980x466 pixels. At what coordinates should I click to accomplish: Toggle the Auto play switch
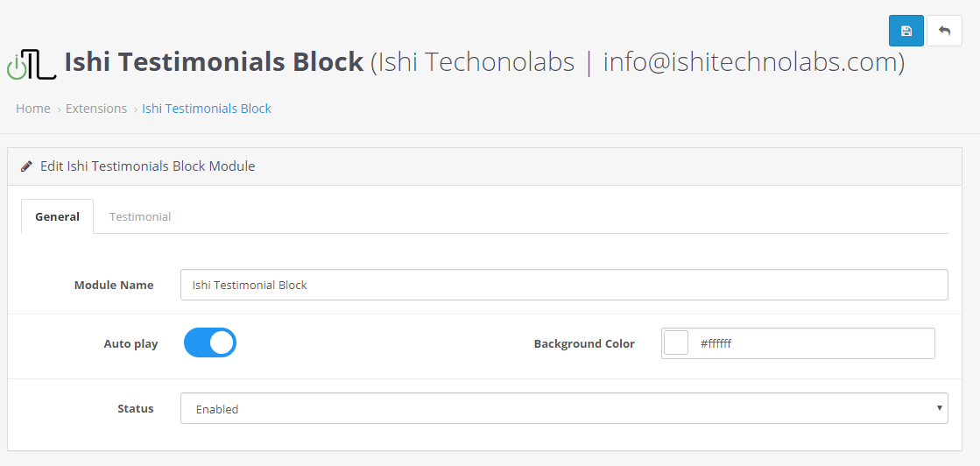tap(210, 342)
